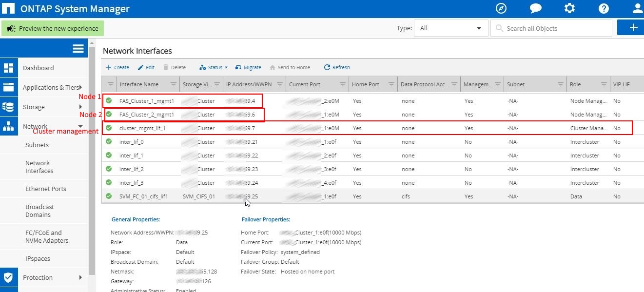Expand the Applications & Tiers menu
This screenshot has width=644, height=292.
51,87
